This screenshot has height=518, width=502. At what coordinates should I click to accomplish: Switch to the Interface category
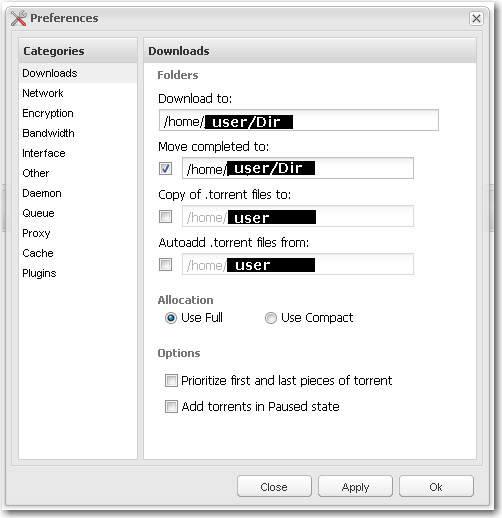(x=78, y=153)
